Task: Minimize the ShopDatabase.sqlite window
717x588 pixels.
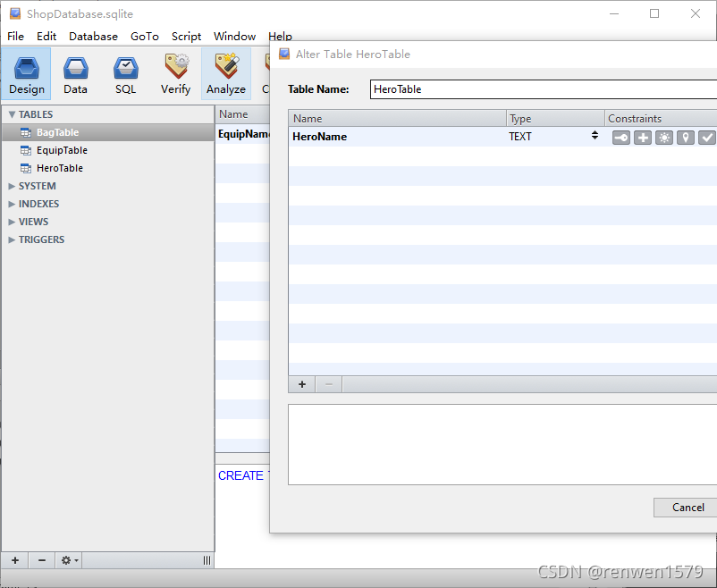Action: click(614, 13)
